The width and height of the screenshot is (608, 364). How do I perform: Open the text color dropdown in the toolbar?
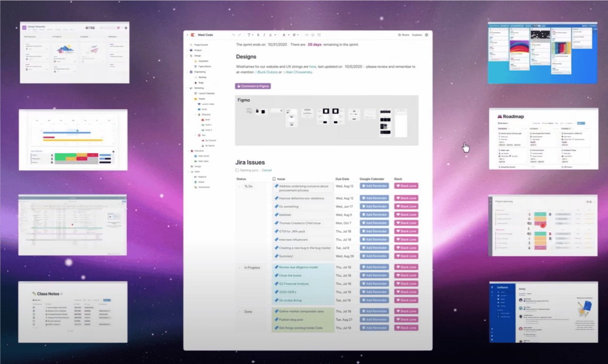pos(286,35)
